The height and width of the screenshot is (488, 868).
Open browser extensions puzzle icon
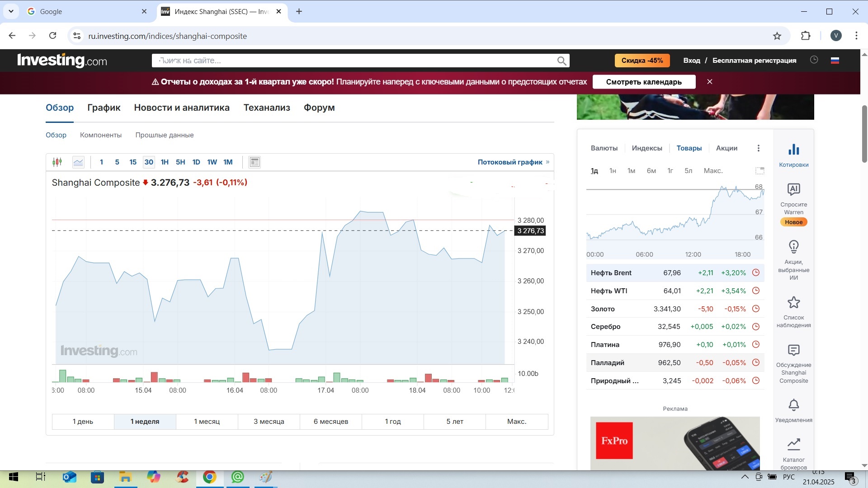click(806, 36)
